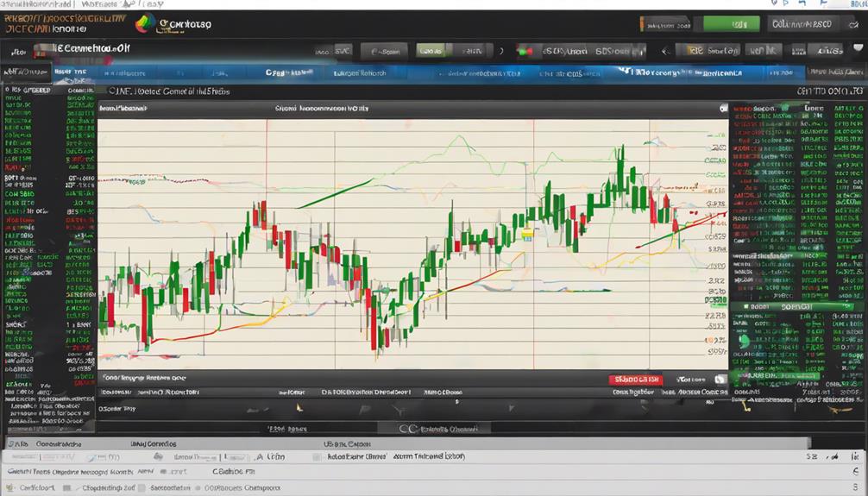
Task: Click the yellow arrow icon in the lower dark strip
Action: click(x=299, y=409)
